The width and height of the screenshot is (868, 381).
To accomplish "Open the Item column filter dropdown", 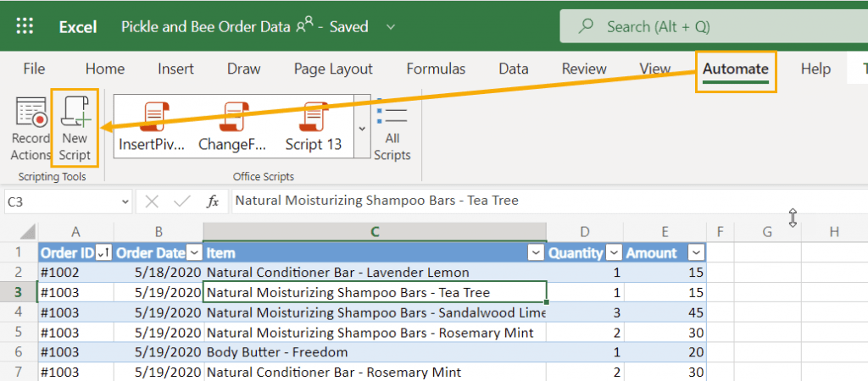I will pyautogui.click(x=537, y=252).
